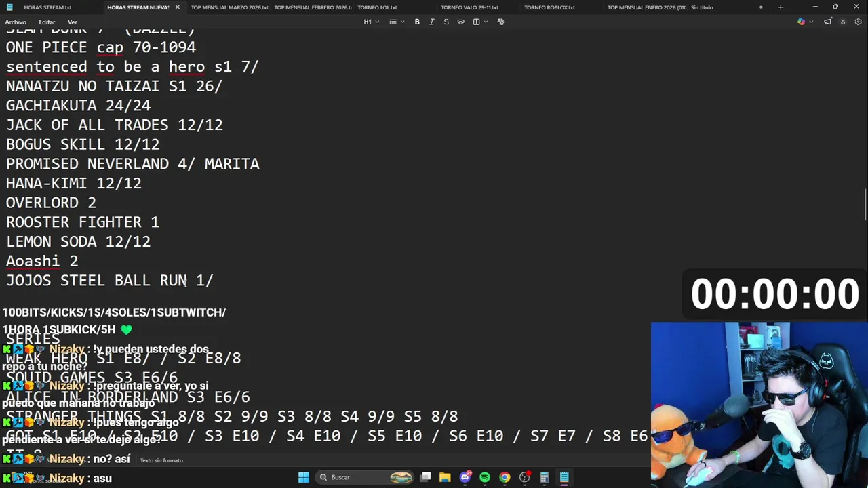The height and width of the screenshot is (488, 868).
Task: Add a new Notepad tab
Action: tap(781, 7)
